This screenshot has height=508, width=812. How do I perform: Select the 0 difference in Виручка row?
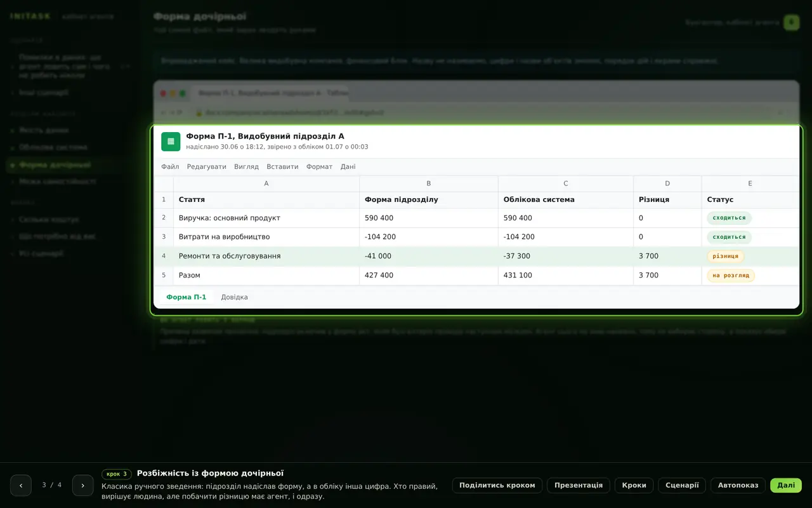[x=667, y=218]
